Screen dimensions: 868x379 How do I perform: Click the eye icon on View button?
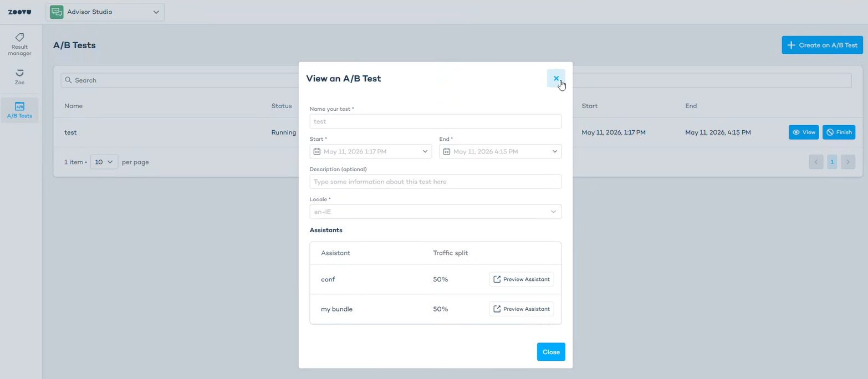click(x=796, y=132)
